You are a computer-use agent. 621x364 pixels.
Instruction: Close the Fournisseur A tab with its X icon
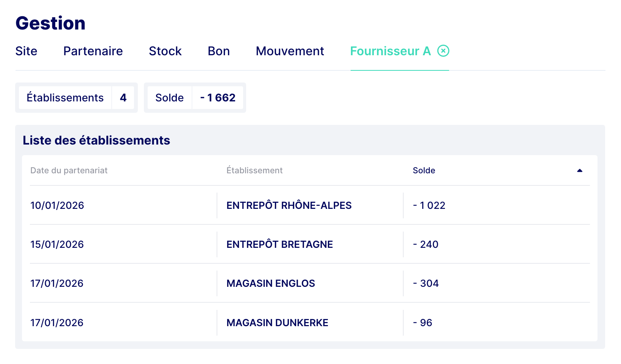click(443, 51)
